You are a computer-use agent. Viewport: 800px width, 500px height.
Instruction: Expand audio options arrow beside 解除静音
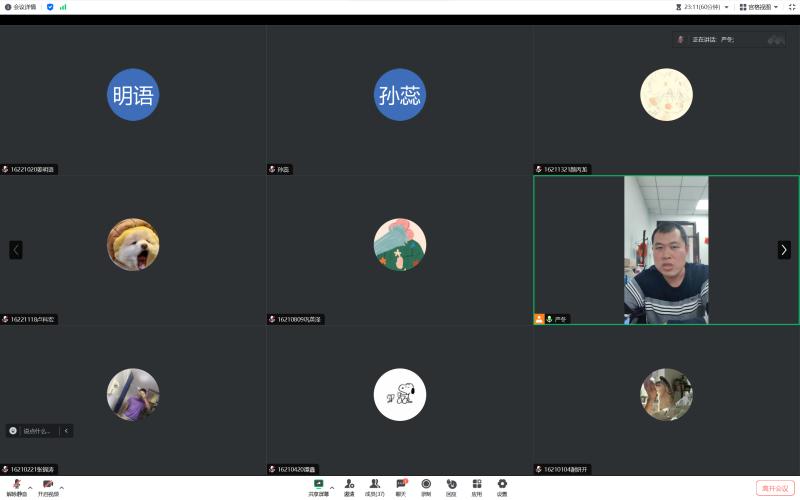click(x=30, y=488)
